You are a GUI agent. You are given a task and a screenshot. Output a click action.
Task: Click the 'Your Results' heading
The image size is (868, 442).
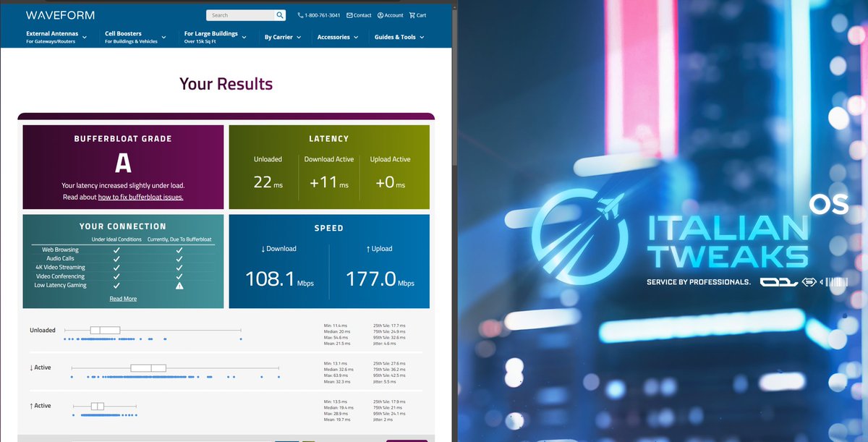tap(226, 84)
